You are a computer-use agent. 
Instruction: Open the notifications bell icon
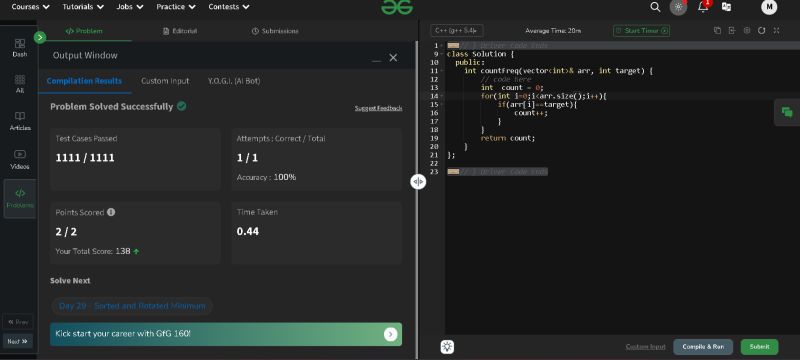click(x=703, y=7)
